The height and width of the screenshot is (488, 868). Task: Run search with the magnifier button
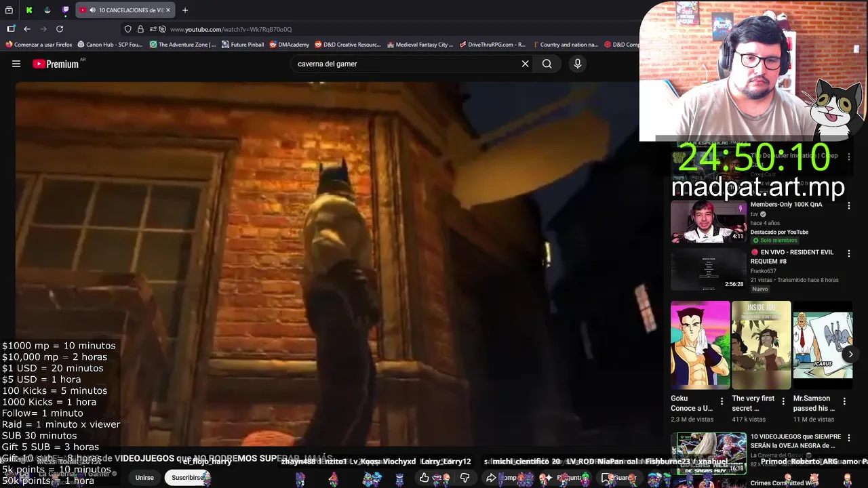tap(547, 64)
